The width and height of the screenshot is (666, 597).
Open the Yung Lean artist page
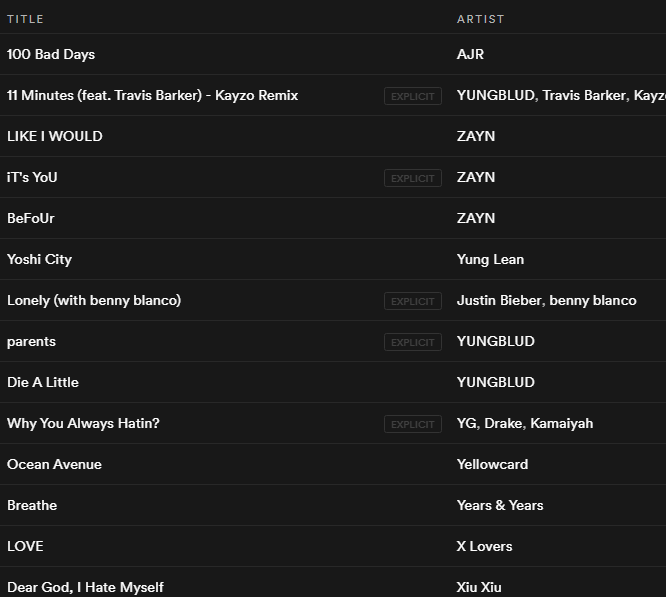[490, 259]
